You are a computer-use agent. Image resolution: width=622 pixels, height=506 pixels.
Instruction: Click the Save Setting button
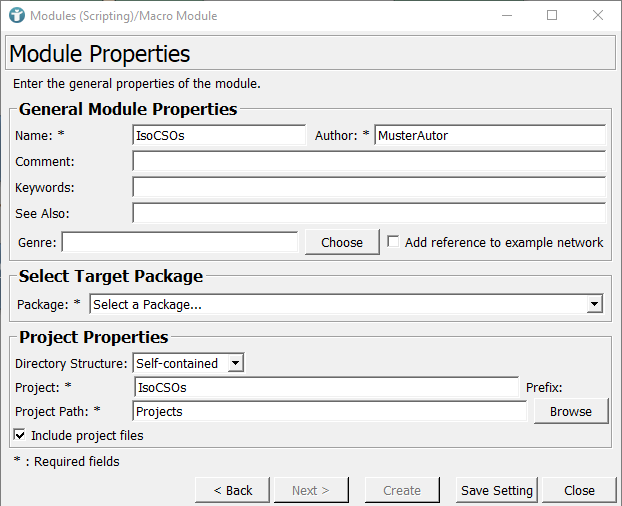497,490
